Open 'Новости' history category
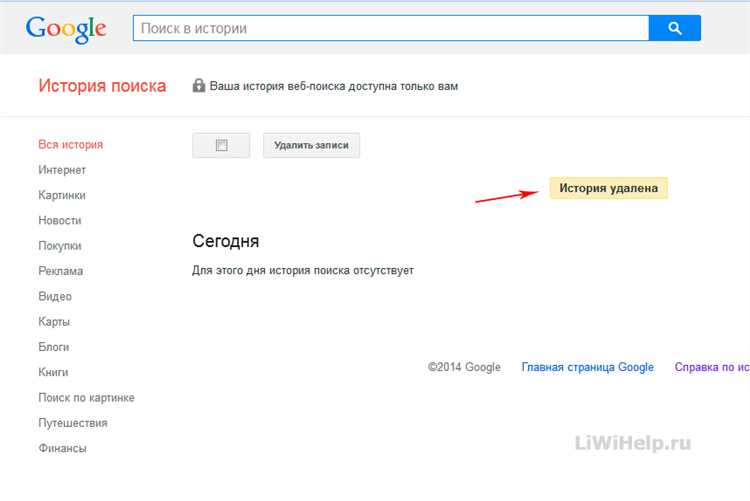The image size is (750, 501). pos(60,220)
